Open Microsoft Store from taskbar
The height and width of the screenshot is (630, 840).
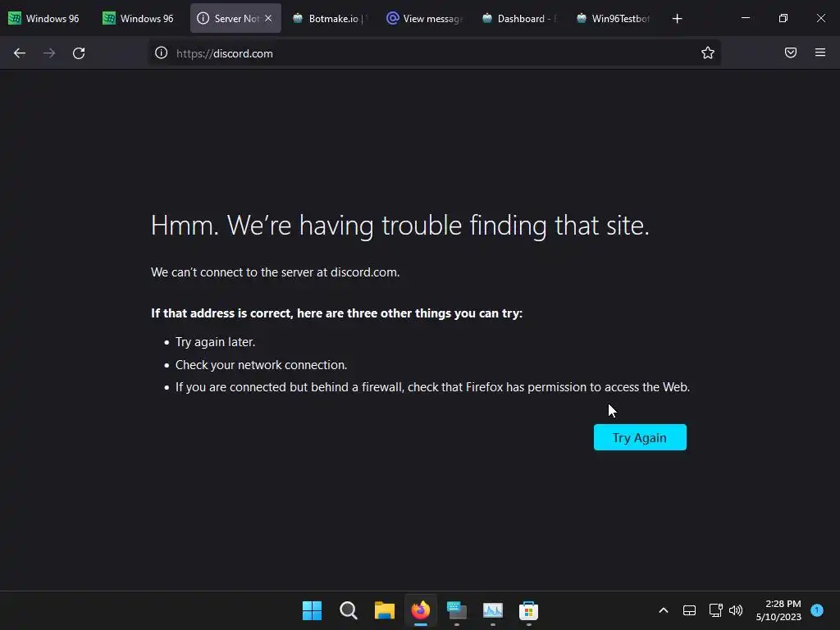coord(529,610)
